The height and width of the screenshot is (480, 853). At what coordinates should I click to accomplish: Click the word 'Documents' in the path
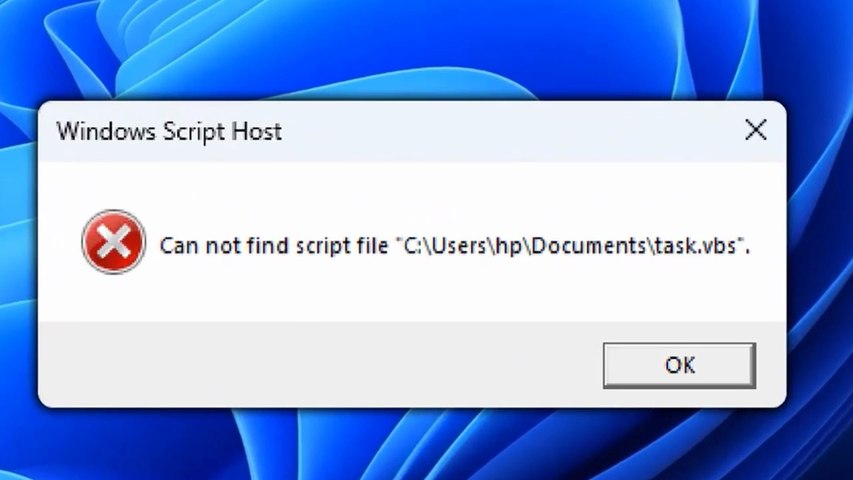588,246
